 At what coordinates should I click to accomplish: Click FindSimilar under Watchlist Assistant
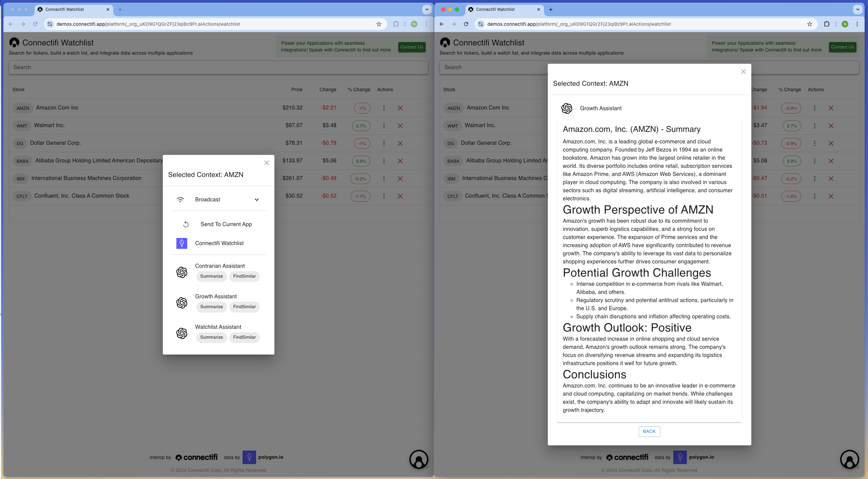245,337
